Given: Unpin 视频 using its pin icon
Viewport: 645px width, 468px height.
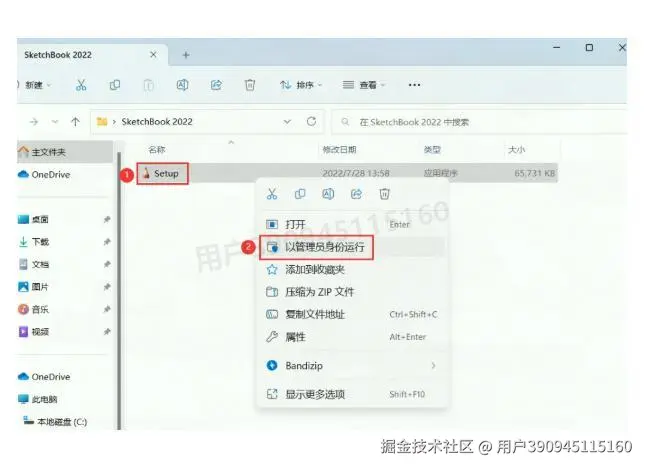Looking at the screenshot, I should pos(107,332).
